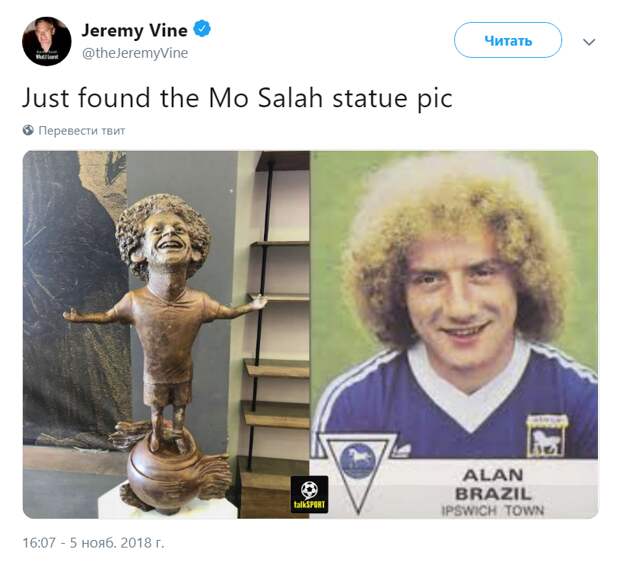Click the globe icon beside translate
This screenshot has height=562, width=620.
click(28, 130)
